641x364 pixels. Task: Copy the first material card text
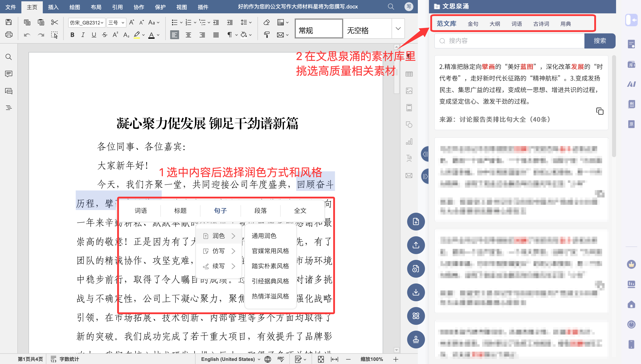pyautogui.click(x=600, y=111)
